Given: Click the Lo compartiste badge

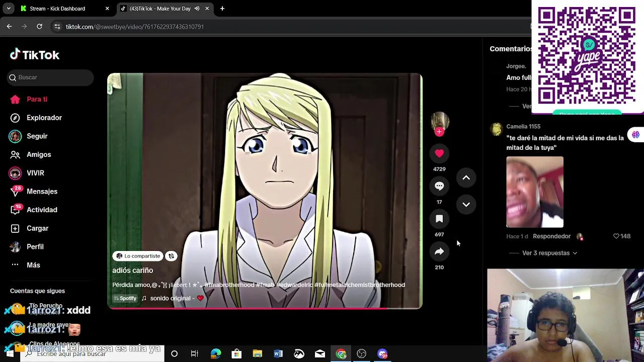Looking at the screenshot, I should [x=138, y=256].
